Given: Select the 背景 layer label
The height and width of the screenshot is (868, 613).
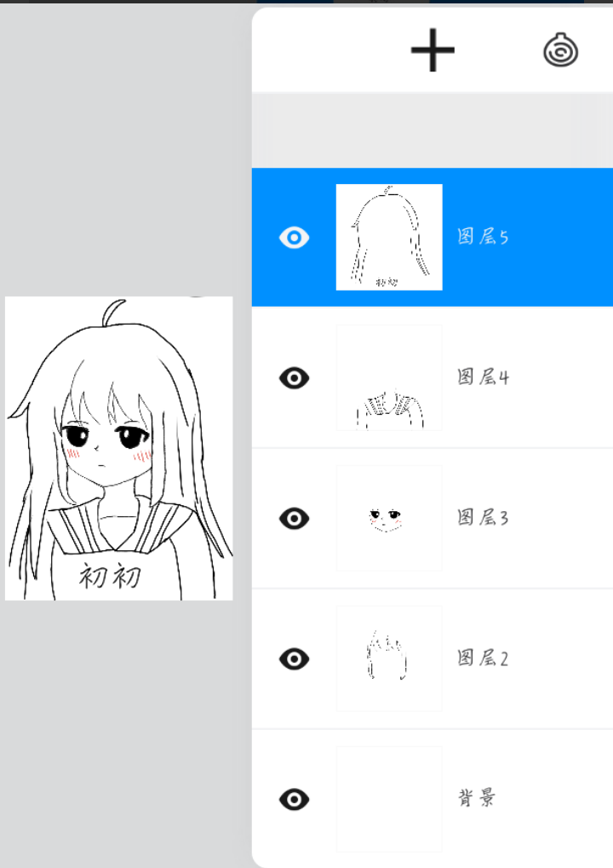Looking at the screenshot, I should tap(476, 797).
